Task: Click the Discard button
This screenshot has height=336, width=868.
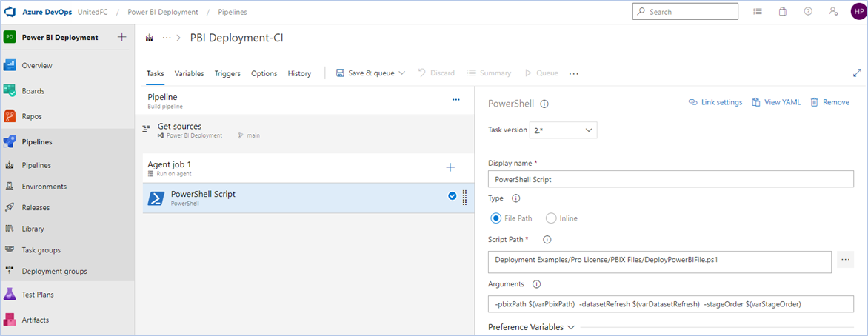Action: [436, 73]
